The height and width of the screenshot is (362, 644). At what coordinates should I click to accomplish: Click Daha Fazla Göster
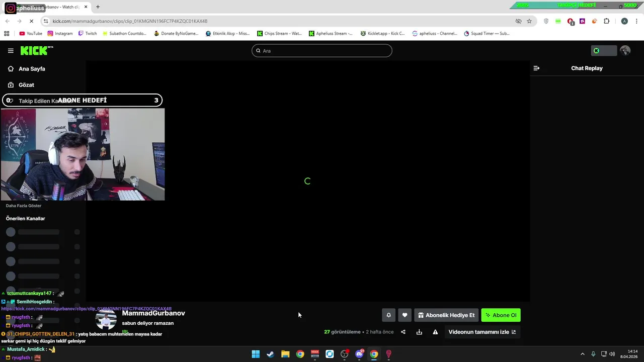(x=24, y=206)
